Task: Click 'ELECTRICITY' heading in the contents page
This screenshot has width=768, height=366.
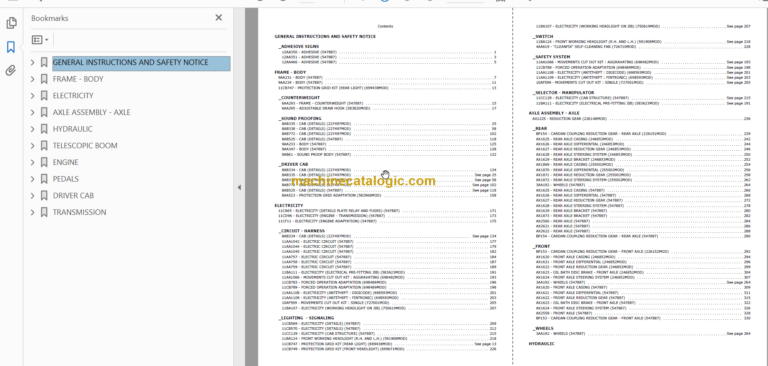Action: [x=288, y=206]
